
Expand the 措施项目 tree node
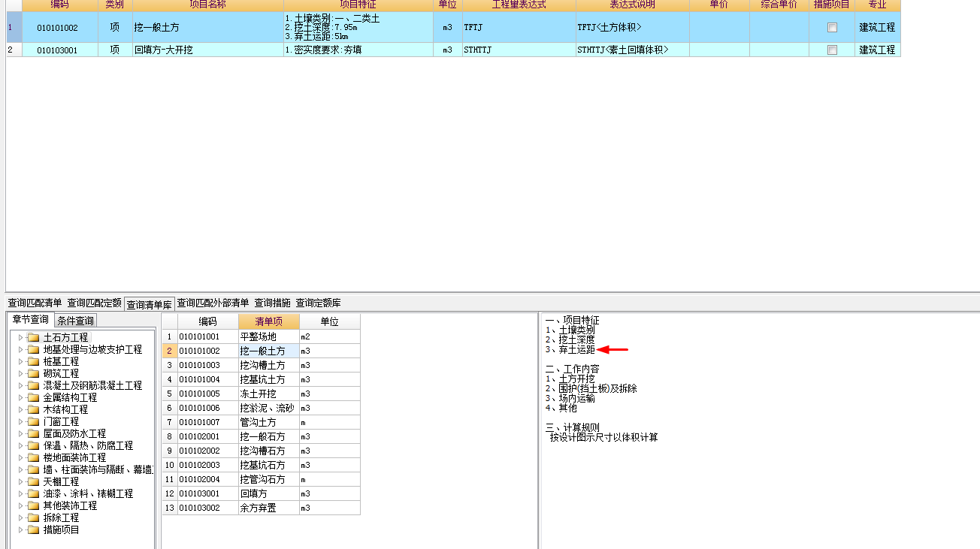click(x=21, y=529)
